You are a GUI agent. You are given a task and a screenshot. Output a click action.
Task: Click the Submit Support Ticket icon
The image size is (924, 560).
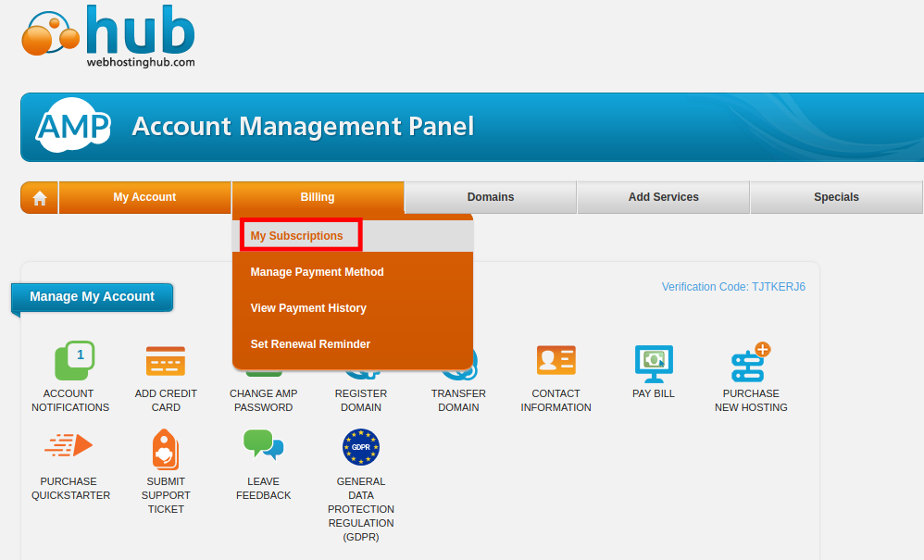[x=166, y=449]
